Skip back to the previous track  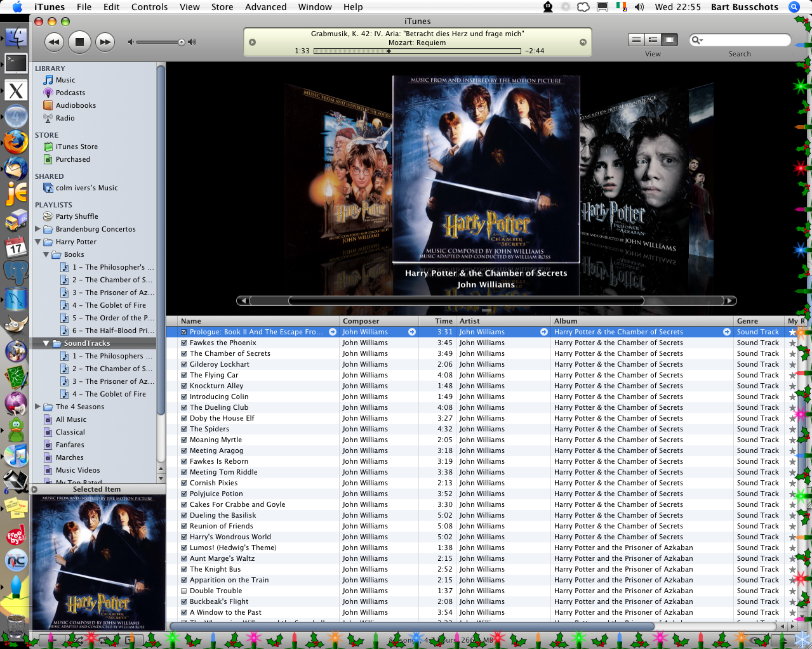pyautogui.click(x=54, y=42)
